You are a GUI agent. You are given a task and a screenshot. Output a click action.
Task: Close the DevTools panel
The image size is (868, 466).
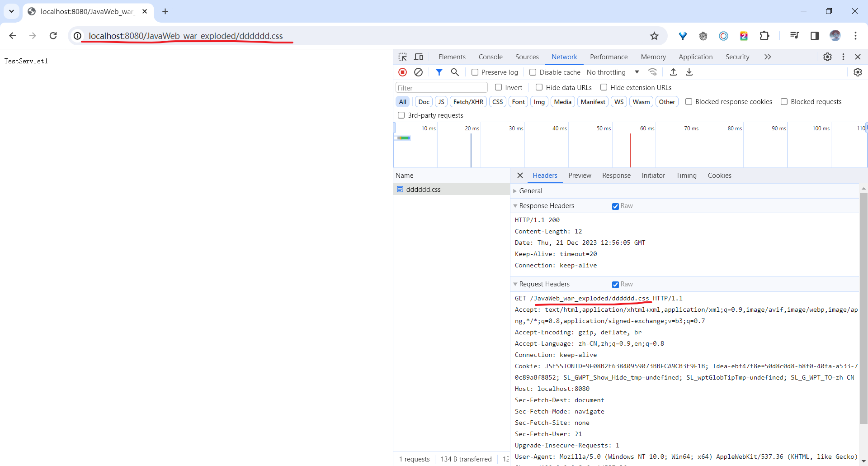(858, 57)
